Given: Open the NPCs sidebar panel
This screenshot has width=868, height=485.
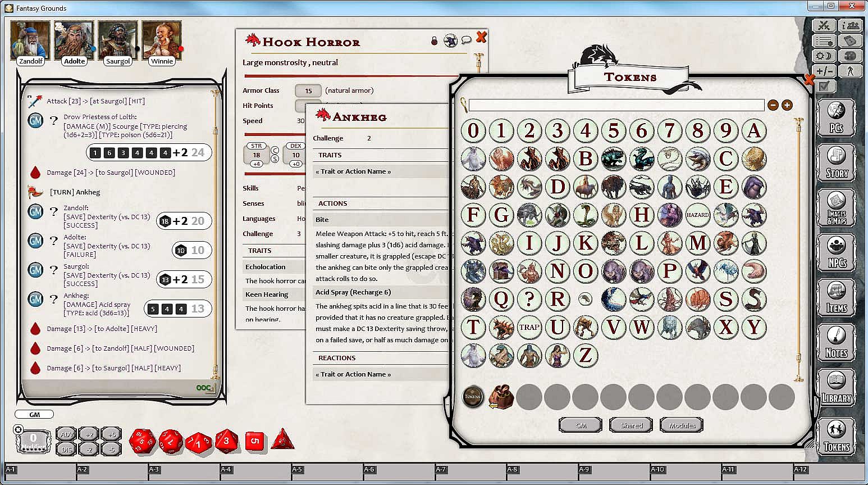Looking at the screenshot, I should click(x=836, y=252).
